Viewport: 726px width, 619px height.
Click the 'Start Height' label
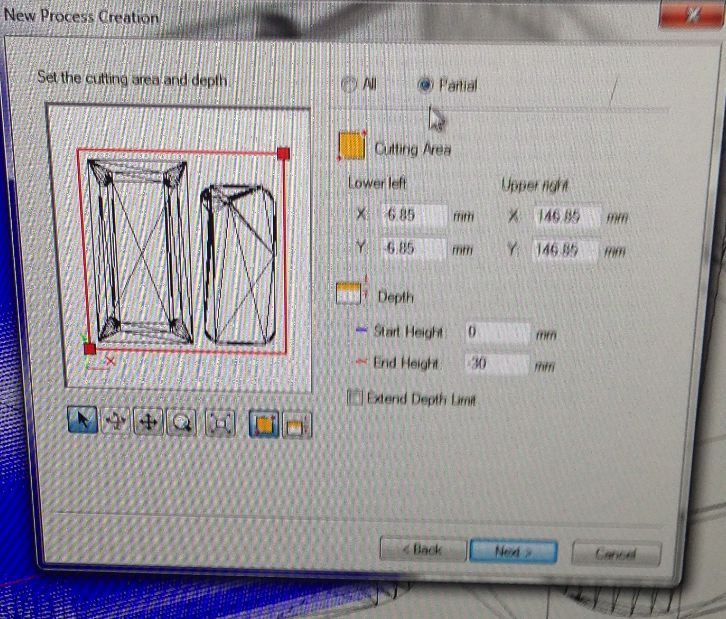[x=408, y=331]
